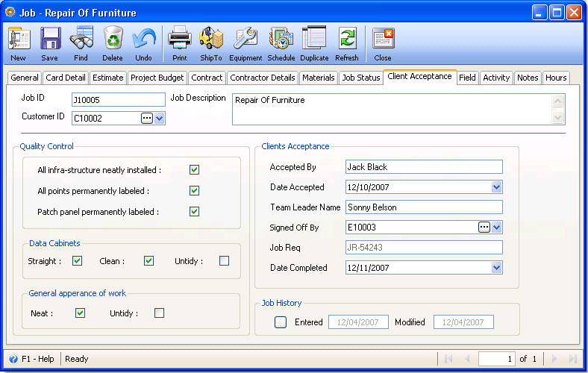Screen dimensions: 588x373
Task: Open the Date Accepted dropdown calendar
Action: click(496, 187)
